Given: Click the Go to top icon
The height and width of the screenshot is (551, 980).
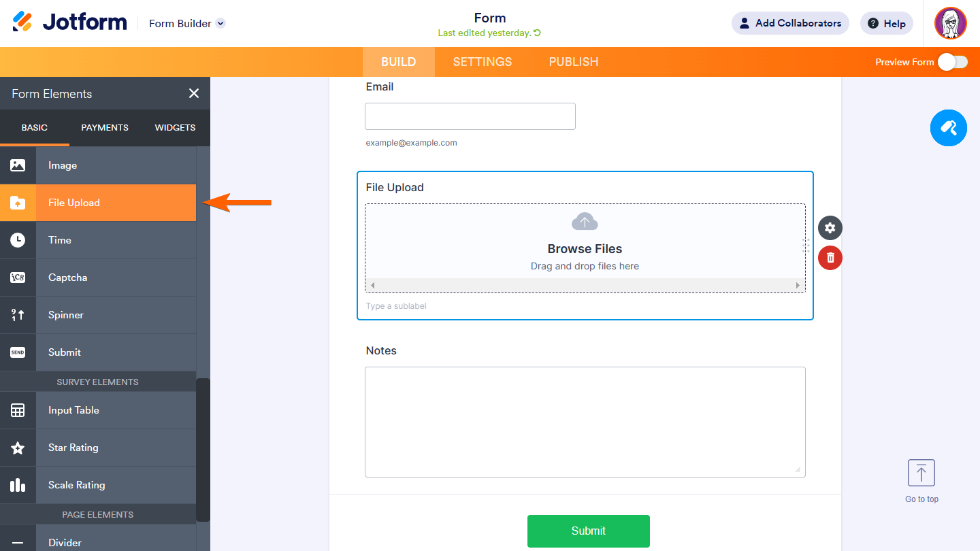Looking at the screenshot, I should click(x=921, y=473).
